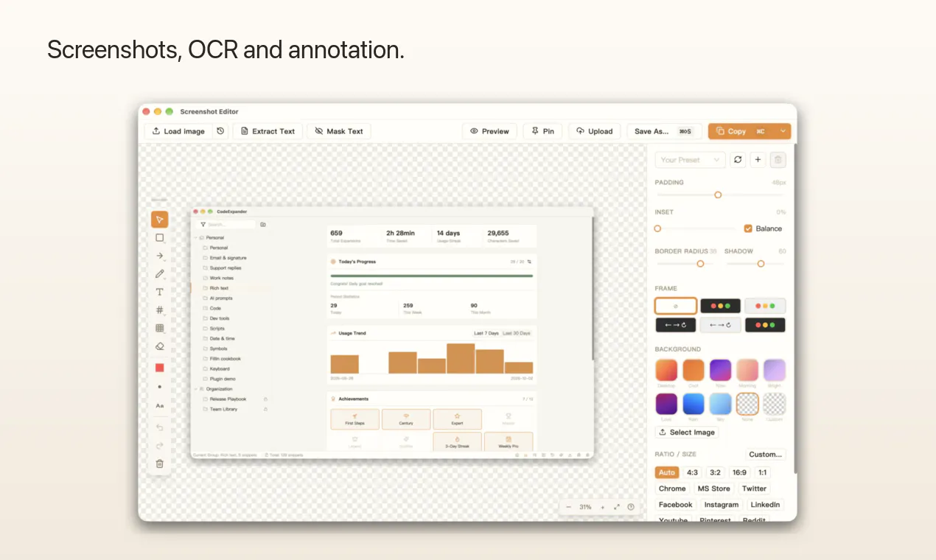936x560 pixels.
Task: Apply the Facebook size preset
Action: click(x=676, y=505)
